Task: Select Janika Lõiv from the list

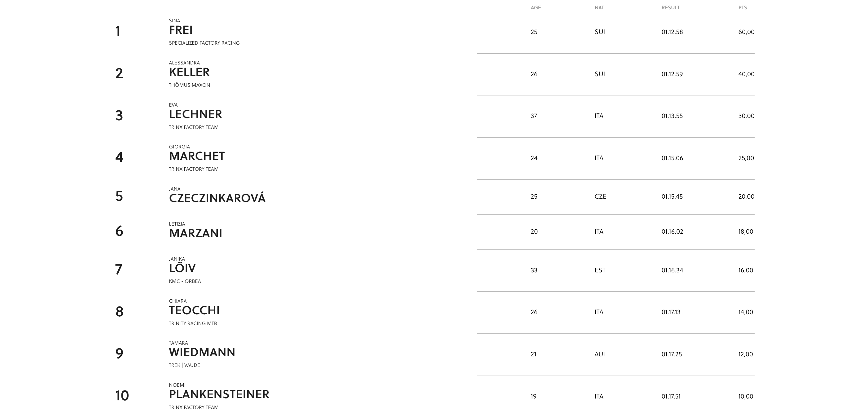Action: click(182, 268)
